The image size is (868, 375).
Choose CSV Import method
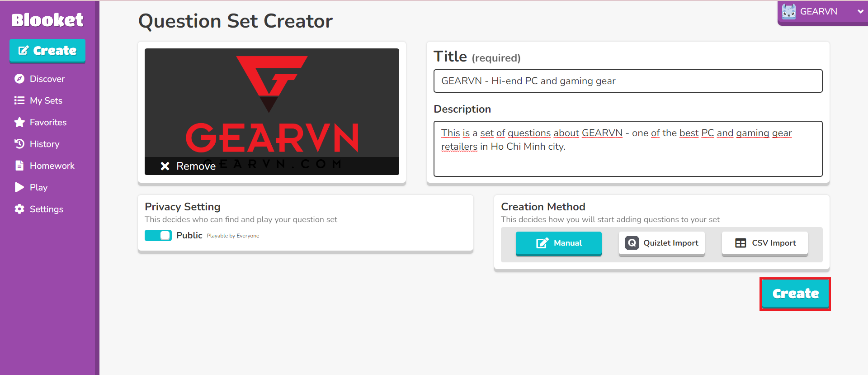[765, 243]
